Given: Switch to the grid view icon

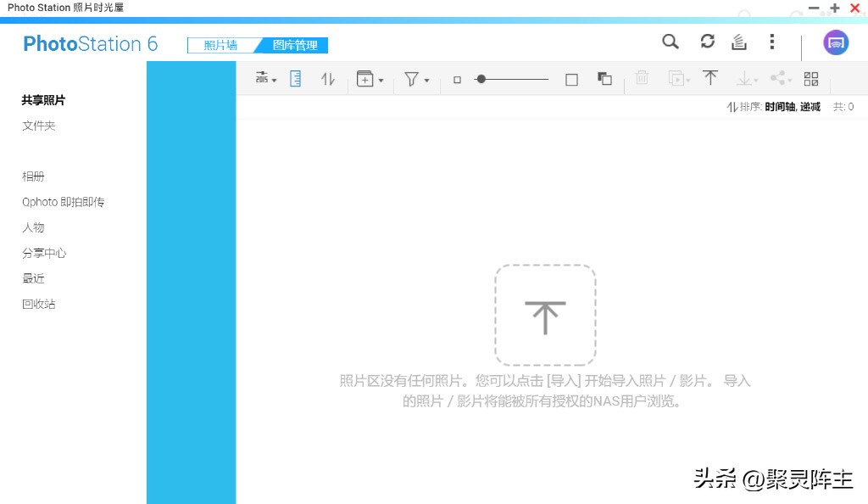Looking at the screenshot, I should pos(811,79).
